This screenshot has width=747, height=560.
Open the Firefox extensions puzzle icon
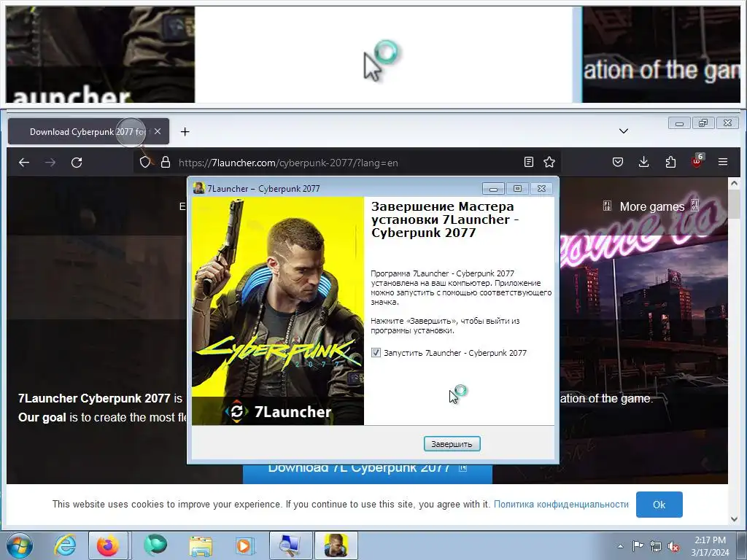click(x=670, y=163)
